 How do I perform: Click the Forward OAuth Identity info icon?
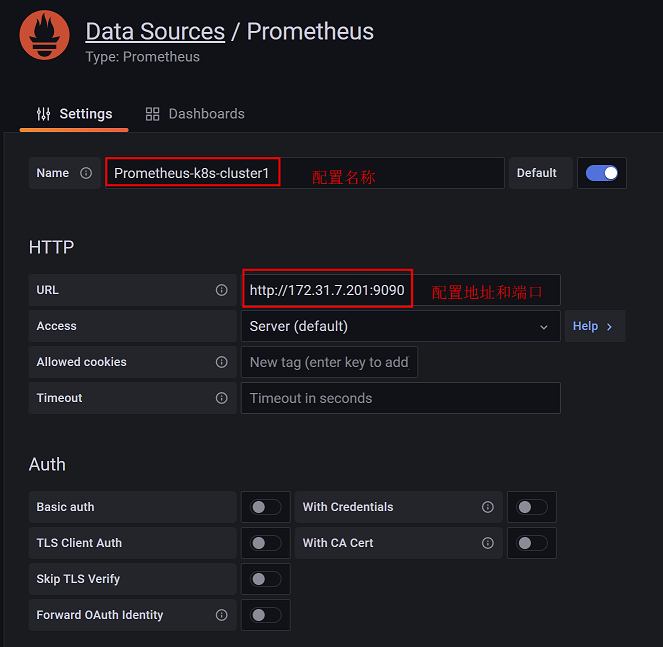click(221, 615)
